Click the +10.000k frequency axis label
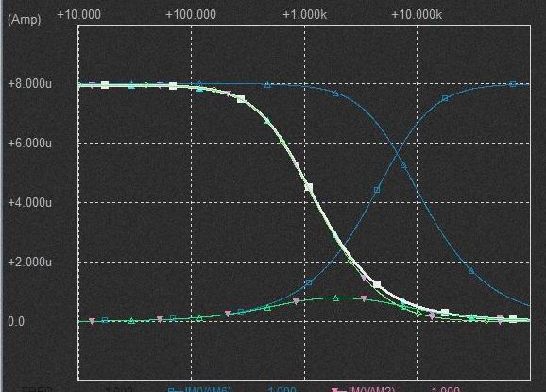Screen dimensions: 546x392 click(x=417, y=14)
